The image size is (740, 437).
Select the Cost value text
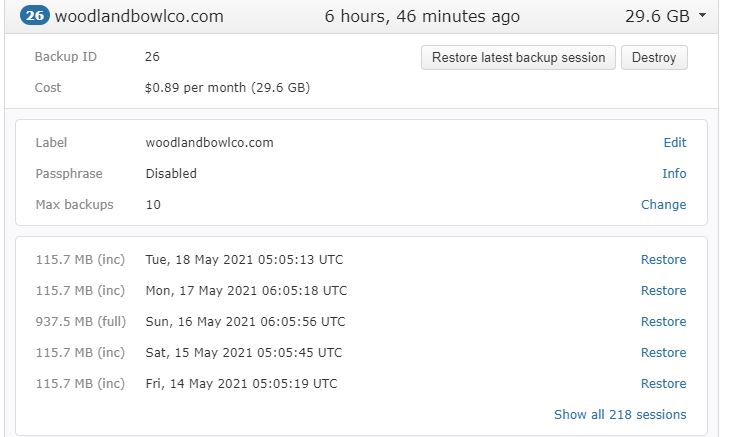coord(227,88)
